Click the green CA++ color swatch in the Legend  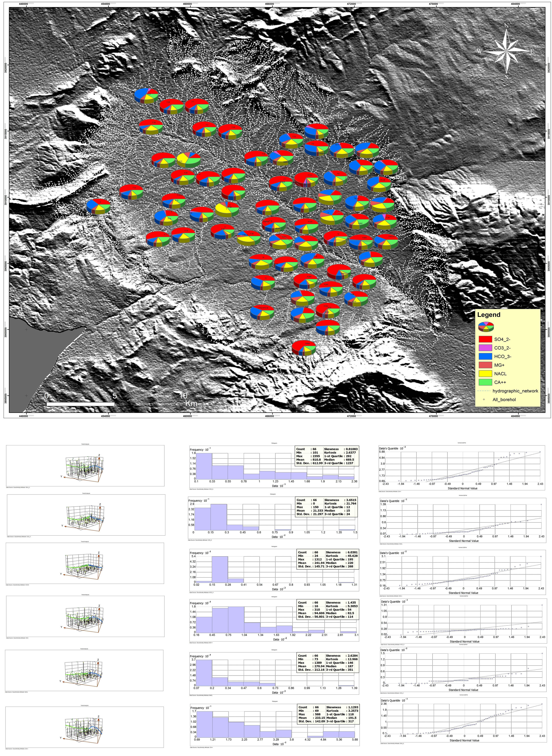485,383
